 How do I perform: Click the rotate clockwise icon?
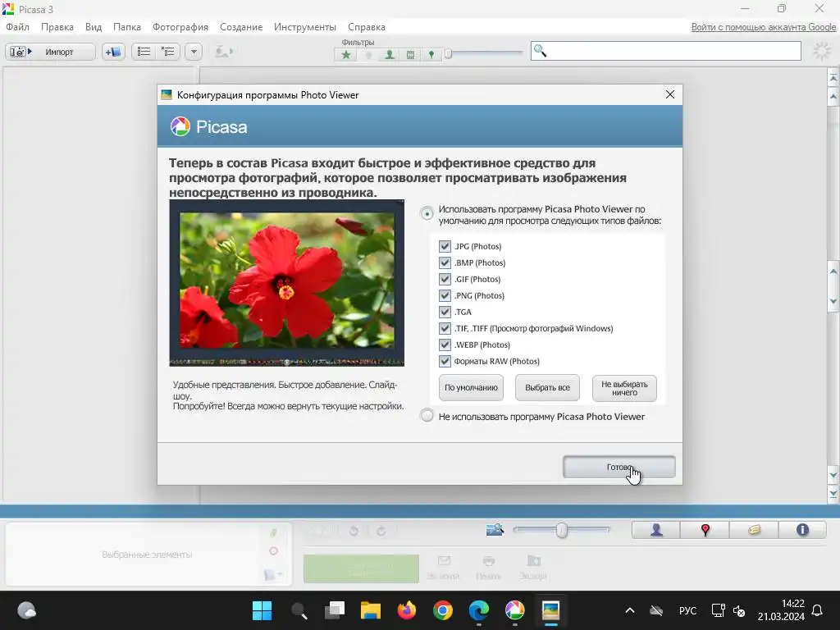point(381,531)
